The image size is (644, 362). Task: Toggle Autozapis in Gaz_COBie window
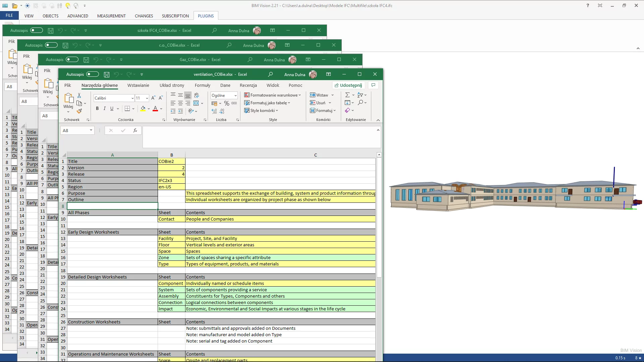point(72,60)
